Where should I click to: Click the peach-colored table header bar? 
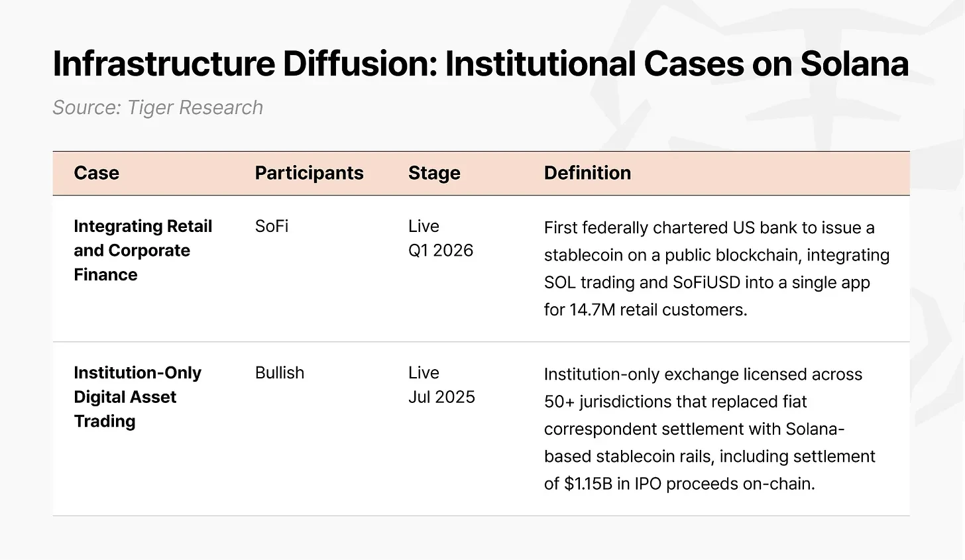[481, 173]
